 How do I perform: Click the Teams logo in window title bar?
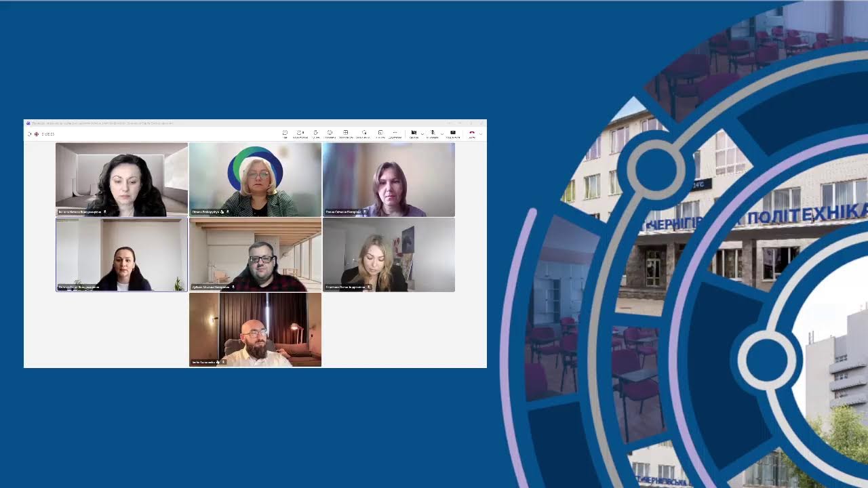point(28,123)
